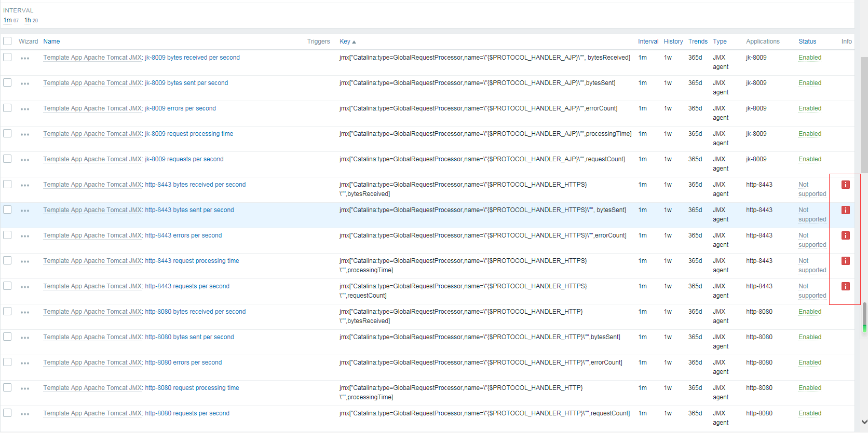
Task: Tick checkbox for http-8080 bytes sent per second
Action: coord(7,337)
